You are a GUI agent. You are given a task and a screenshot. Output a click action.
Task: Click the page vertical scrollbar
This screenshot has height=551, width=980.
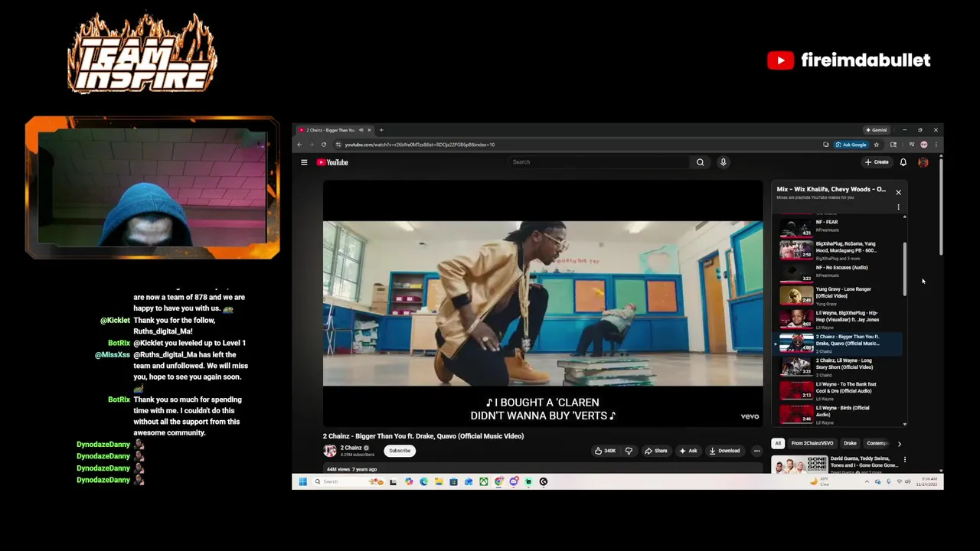click(x=941, y=207)
